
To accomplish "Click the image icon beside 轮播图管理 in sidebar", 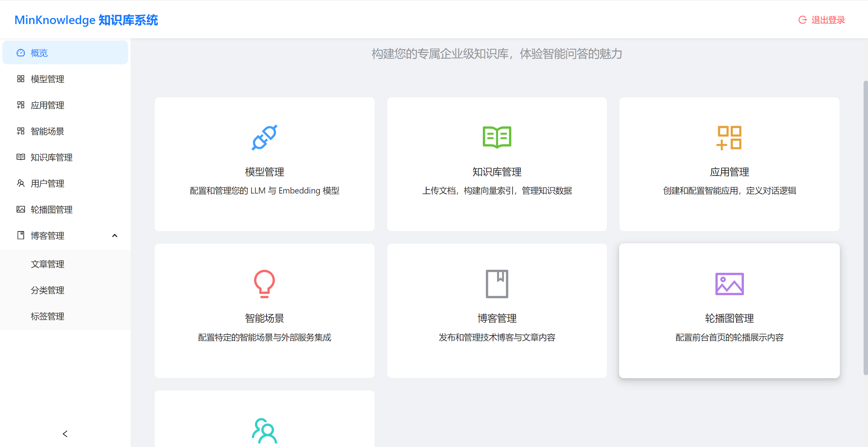I will pyautogui.click(x=20, y=209).
